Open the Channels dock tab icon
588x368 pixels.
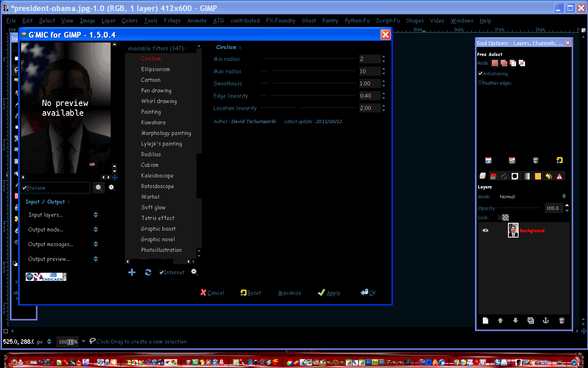[493, 176]
